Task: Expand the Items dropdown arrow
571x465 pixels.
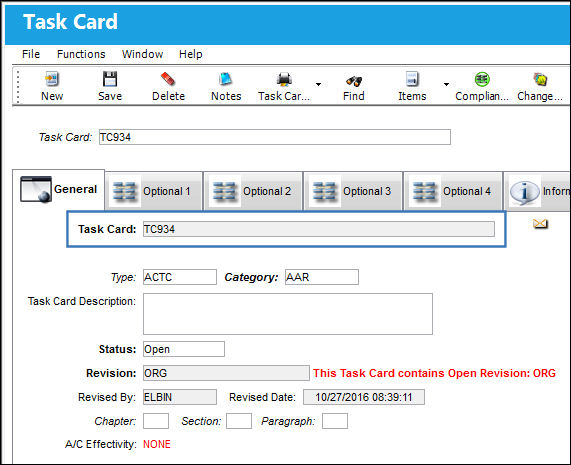Action: (x=446, y=84)
